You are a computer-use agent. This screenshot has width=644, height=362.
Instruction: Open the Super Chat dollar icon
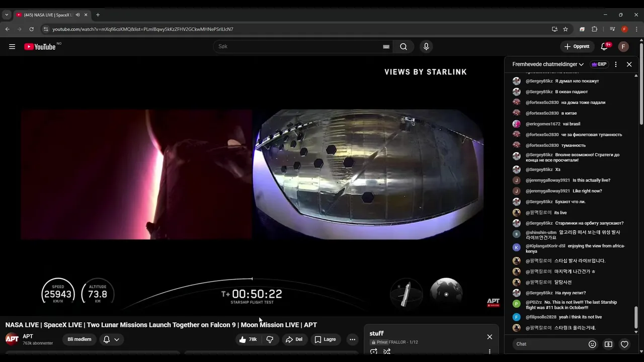[x=608, y=344]
